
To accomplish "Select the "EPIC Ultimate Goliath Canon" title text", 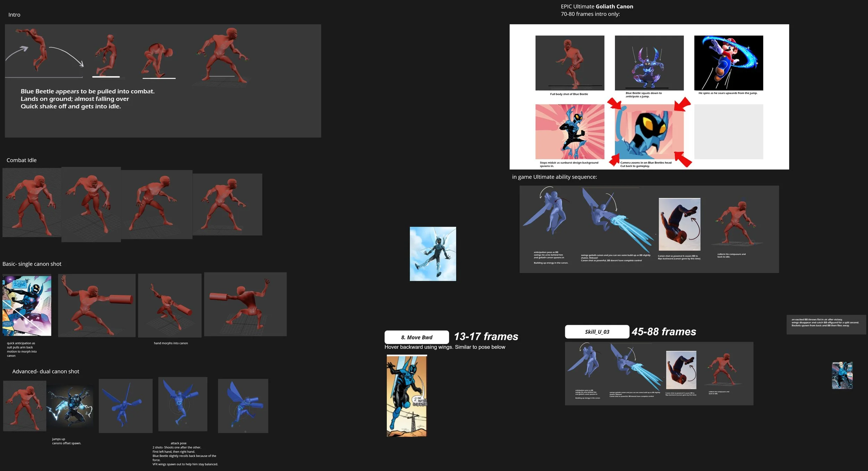I will (x=597, y=7).
